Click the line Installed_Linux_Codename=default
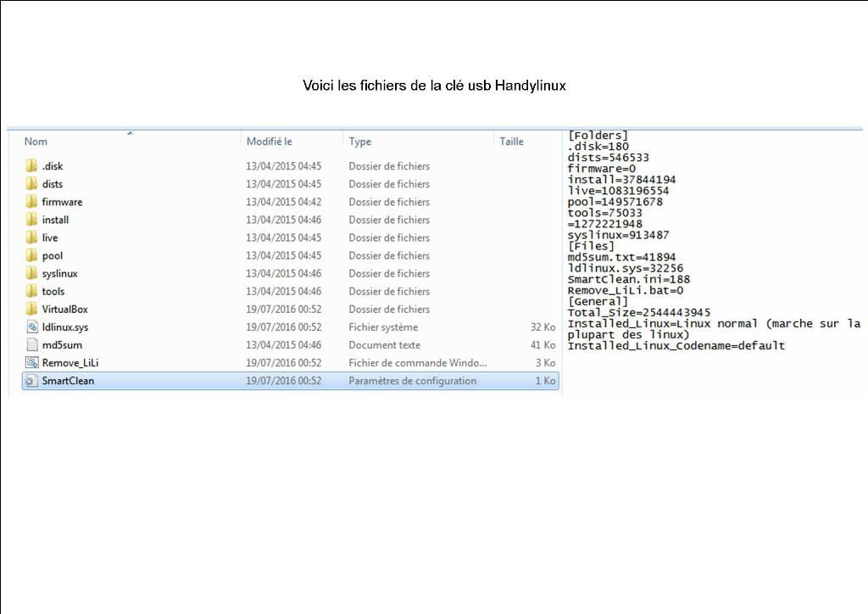 (676, 345)
